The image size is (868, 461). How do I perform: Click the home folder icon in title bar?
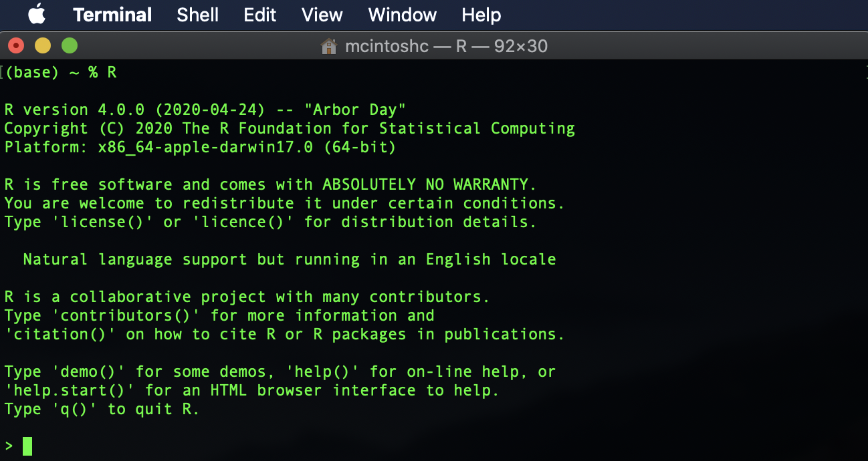[x=328, y=46]
